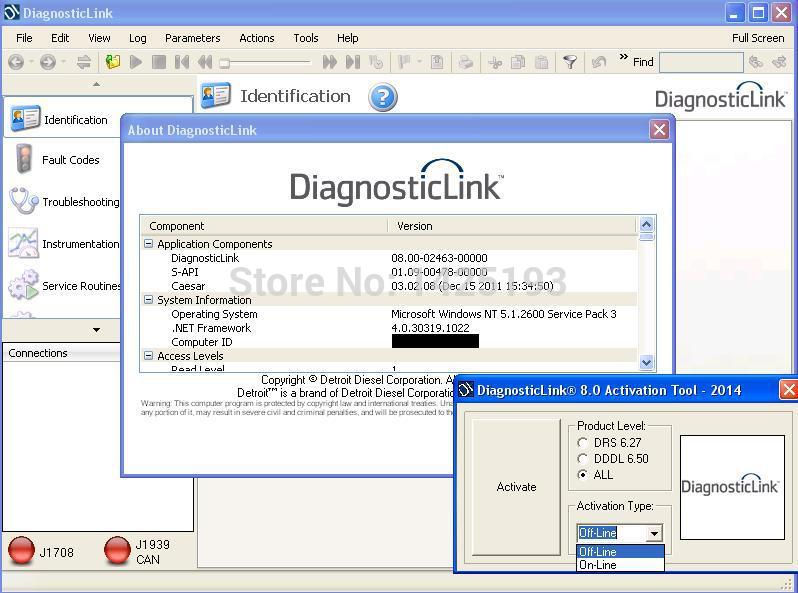The height and width of the screenshot is (593, 798).
Task: Open the Activation Type combo box arrow
Action: pyautogui.click(x=654, y=533)
